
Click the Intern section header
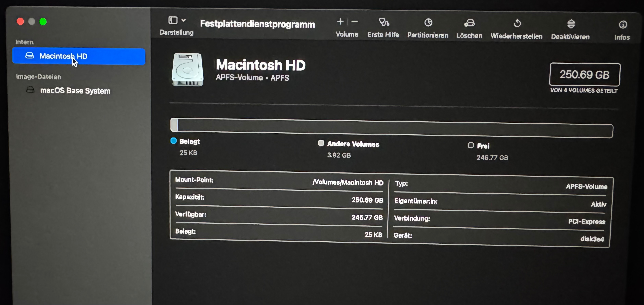24,42
